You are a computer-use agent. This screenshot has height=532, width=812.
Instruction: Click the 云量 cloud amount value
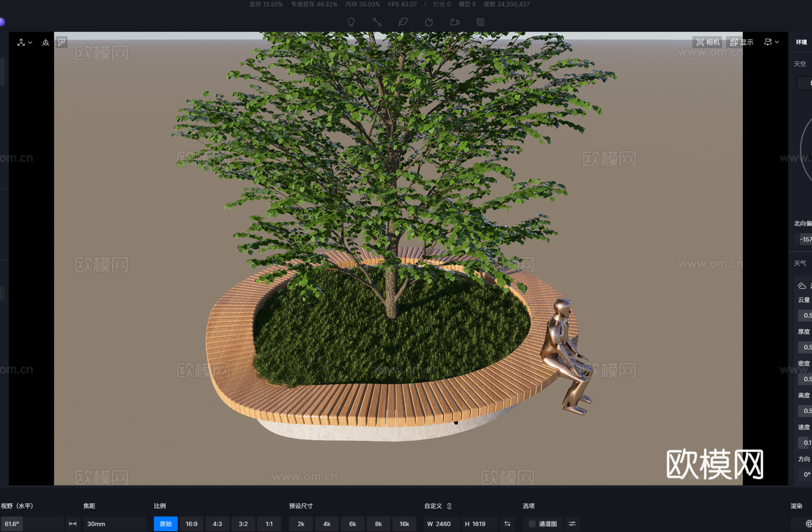click(805, 315)
